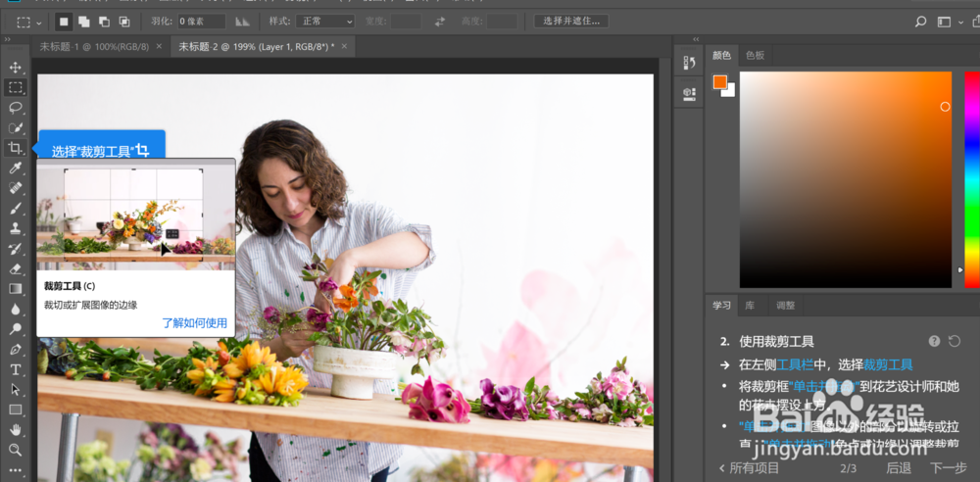Open the 库 panel tab
Image resolution: width=980 pixels, height=482 pixels.
pyautogui.click(x=749, y=306)
